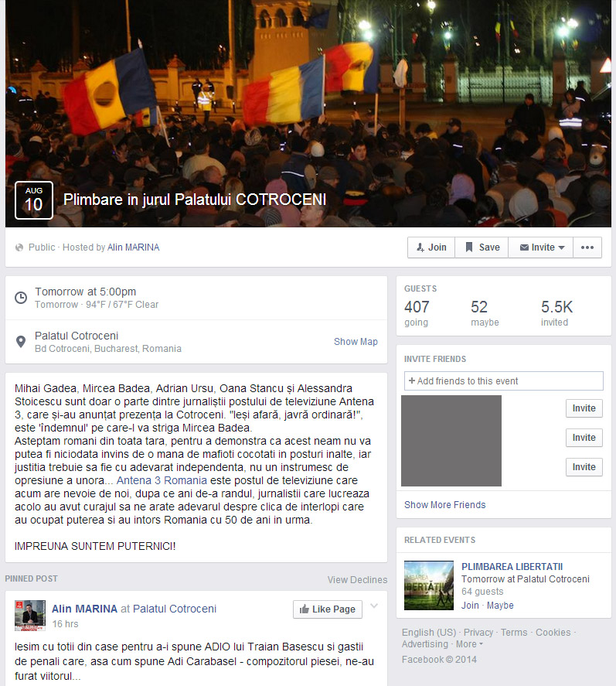616x686 pixels.
Task: Open host Alin MARINA's profile link
Action: pos(134,247)
